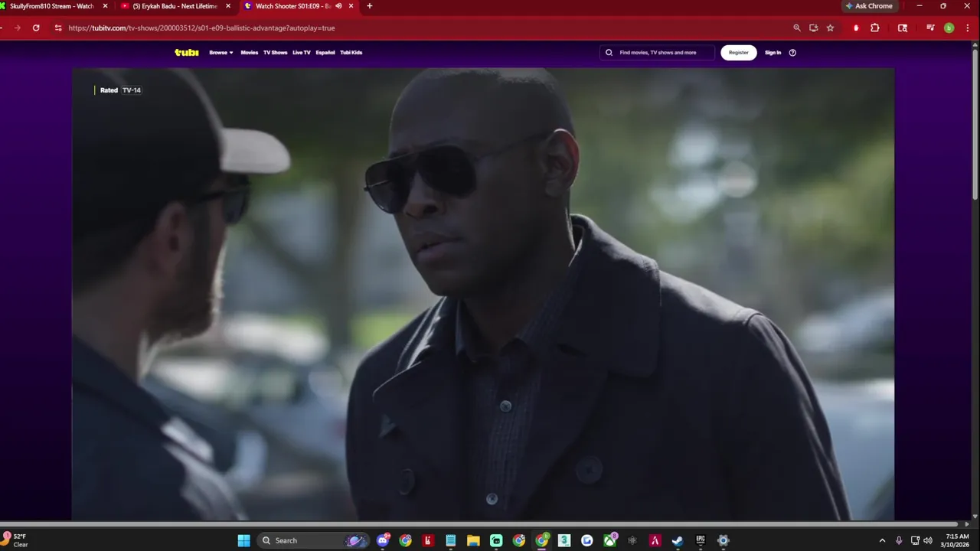Expand the Browse dropdown menu

click(x=221, y=53)
